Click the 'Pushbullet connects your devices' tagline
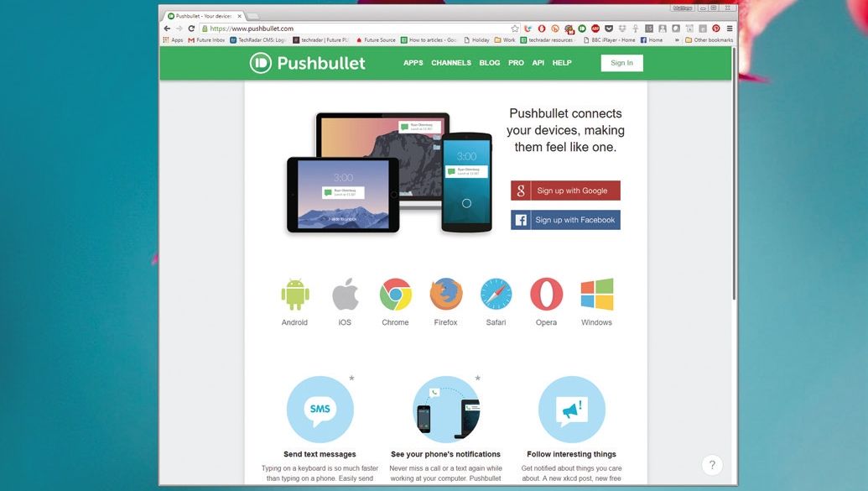This screenshot has width=868, height=491. click(x=565, y=130)
